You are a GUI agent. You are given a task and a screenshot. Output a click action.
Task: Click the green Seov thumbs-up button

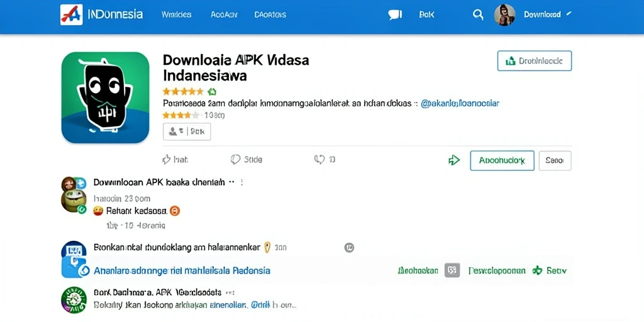[550, 270]
